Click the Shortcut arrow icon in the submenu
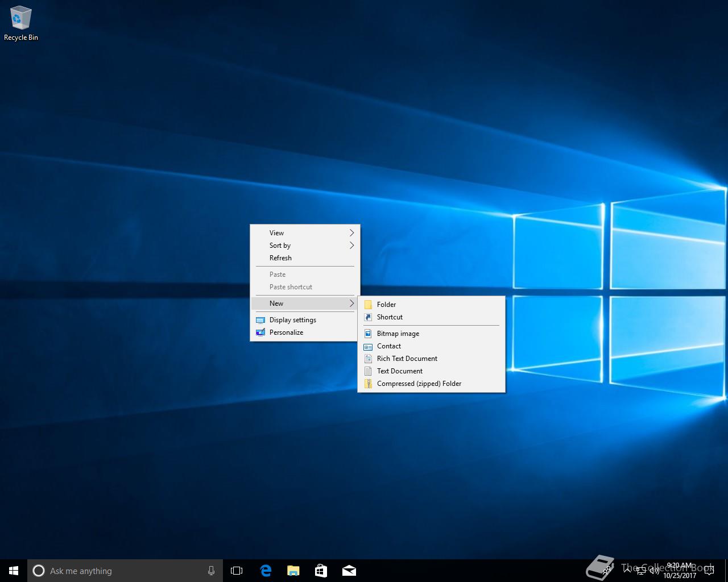This screenshot has width=728, height=582. [x=368, y=317]
